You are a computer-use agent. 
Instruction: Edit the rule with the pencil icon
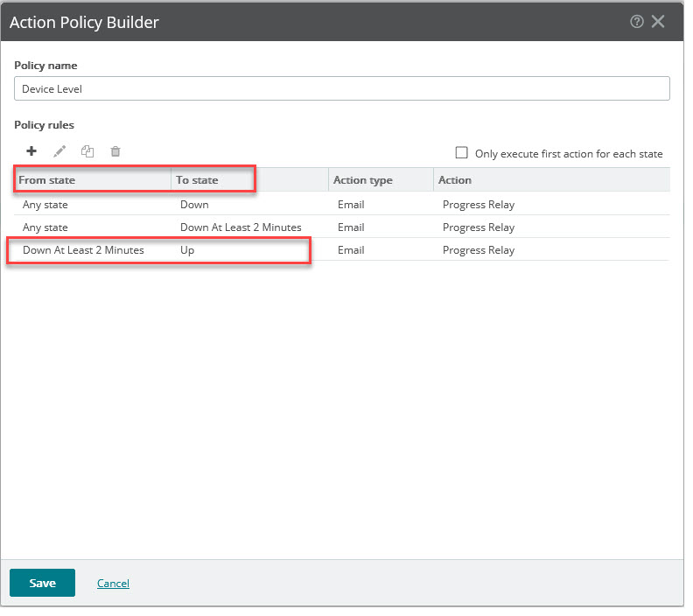(60, 153)
